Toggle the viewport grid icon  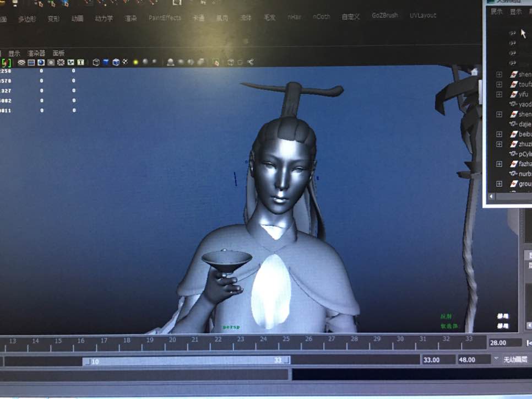coord(61,62)
